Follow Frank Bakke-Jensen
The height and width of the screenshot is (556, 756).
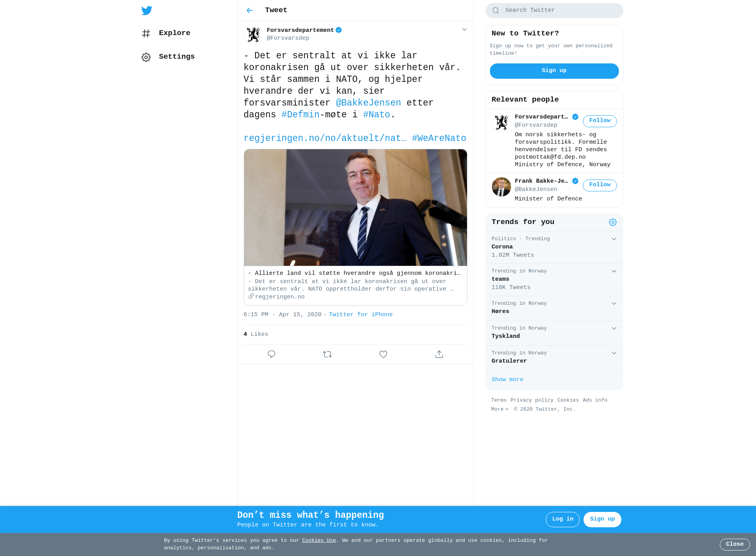tap(600, 185)
